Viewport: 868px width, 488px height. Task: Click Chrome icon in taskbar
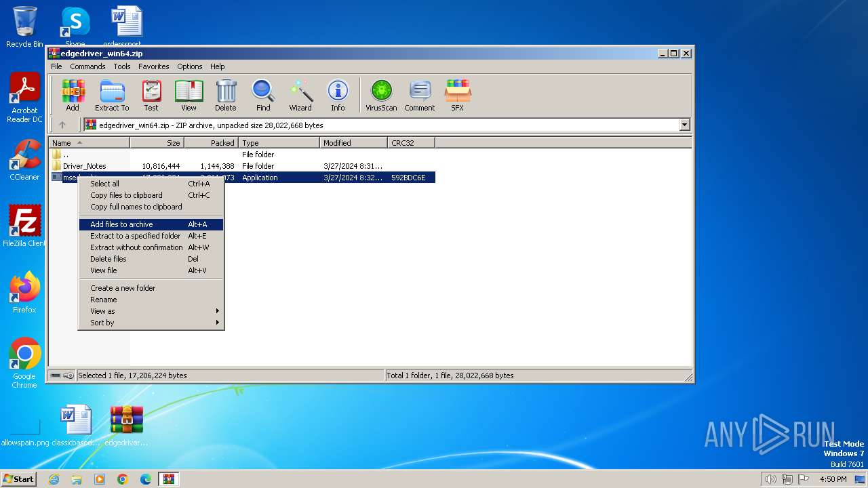[x=123, y=479]
